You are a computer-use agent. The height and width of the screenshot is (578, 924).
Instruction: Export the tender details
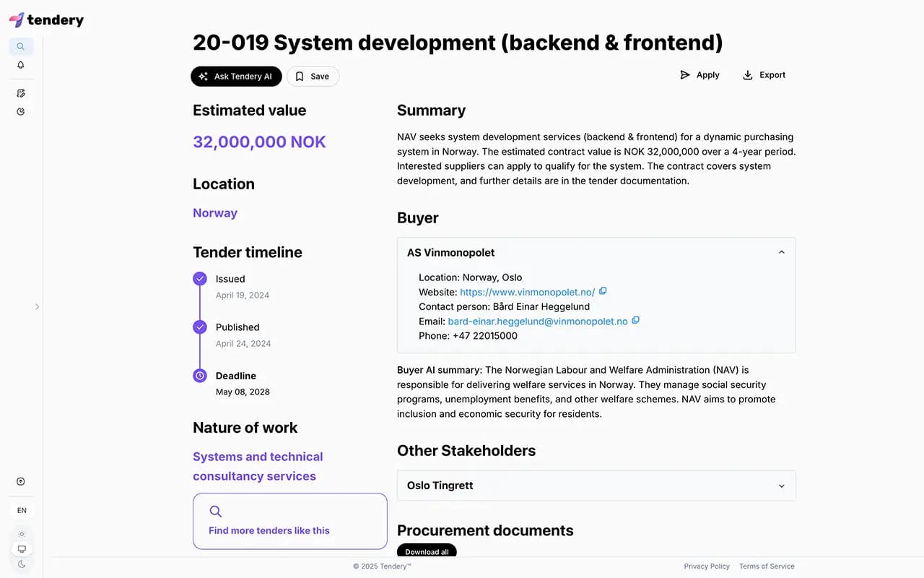[764, 75]
